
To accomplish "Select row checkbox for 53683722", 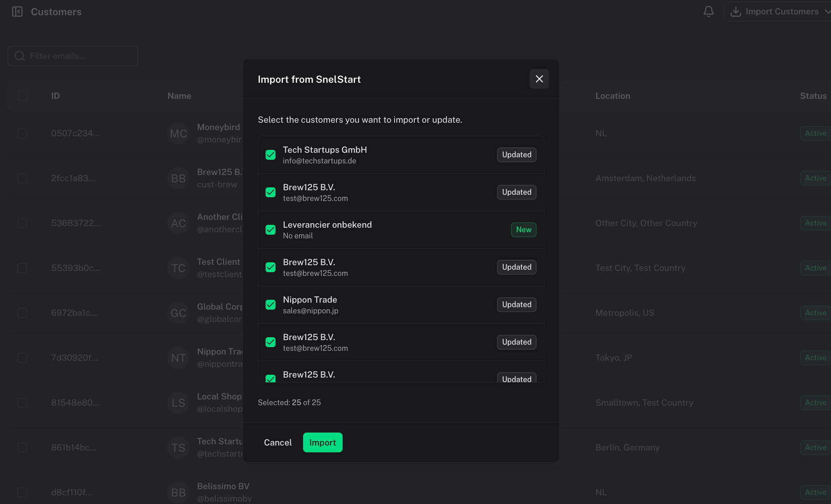I will [x=22, y=223].
